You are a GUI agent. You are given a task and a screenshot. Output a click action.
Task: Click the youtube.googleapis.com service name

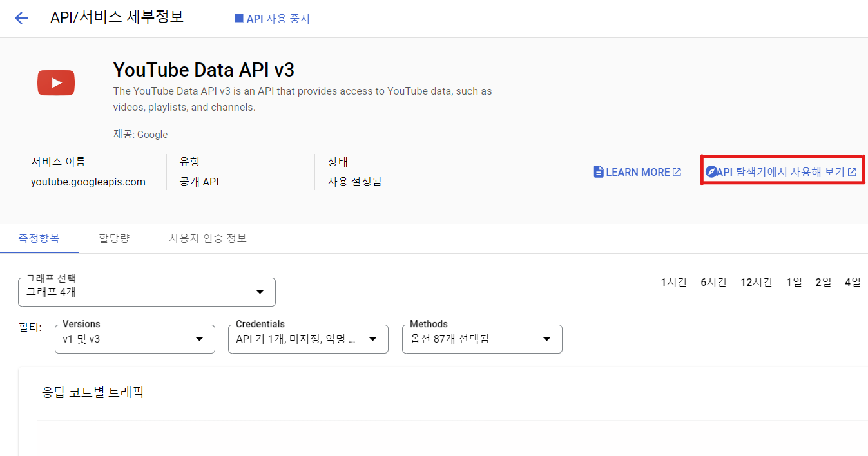tap(88, 182)
